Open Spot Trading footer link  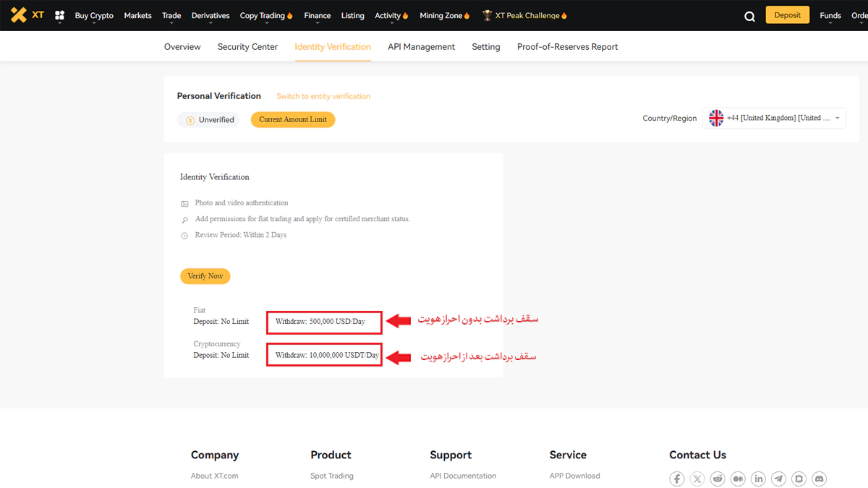click(x=332, y=476)
